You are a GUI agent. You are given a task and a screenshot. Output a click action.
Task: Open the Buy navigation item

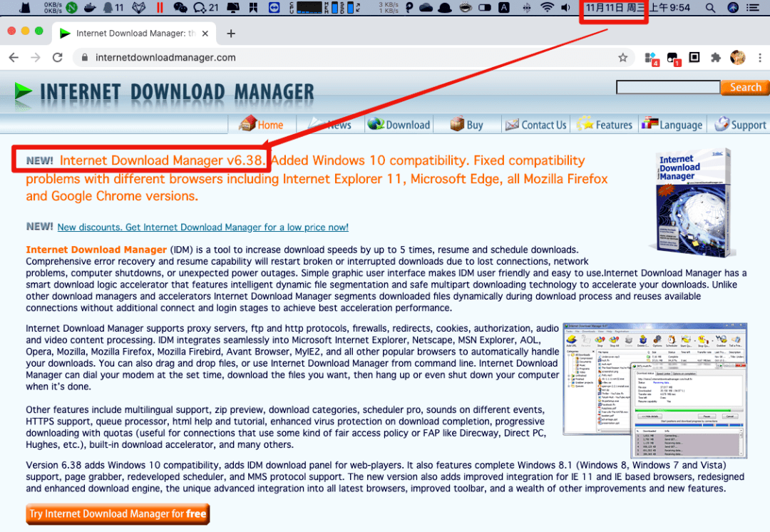coord(466,124)
